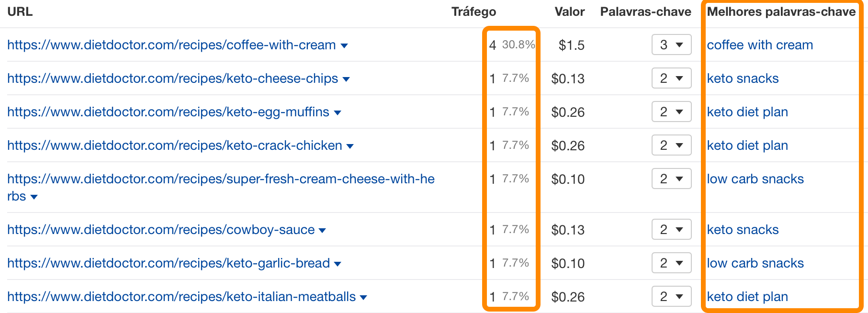Image resolution: width=868 pixels, height=313 pixels.
Task: Sort by Tráfego column header
Action: [473, 12]
